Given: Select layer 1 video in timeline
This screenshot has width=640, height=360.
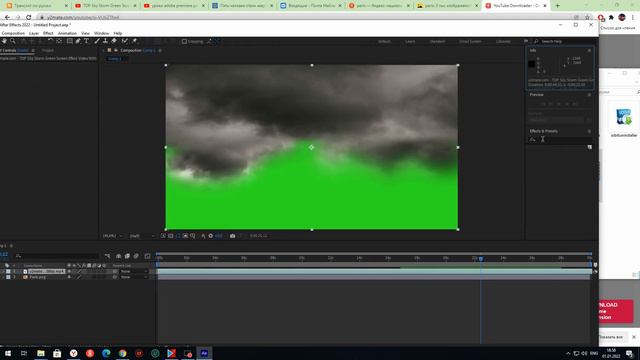Looking at the screenshot, I should pyautogui.click(x=47, y=271).
